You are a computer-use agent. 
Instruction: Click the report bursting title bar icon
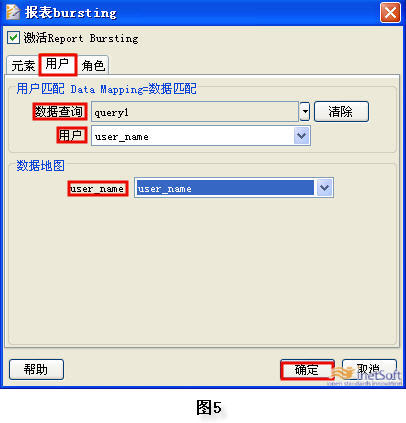[13, 12]
